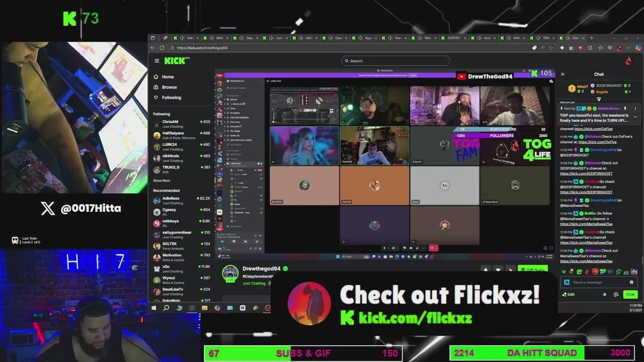
Task: Go back with the browser back arrow
Action: click(152, 48)
